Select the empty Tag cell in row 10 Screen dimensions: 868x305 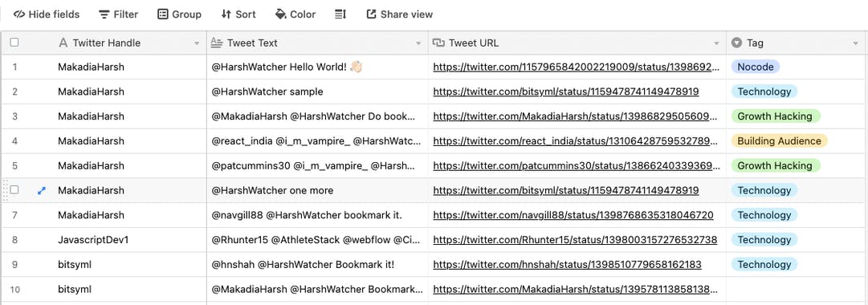click(796, 289)
